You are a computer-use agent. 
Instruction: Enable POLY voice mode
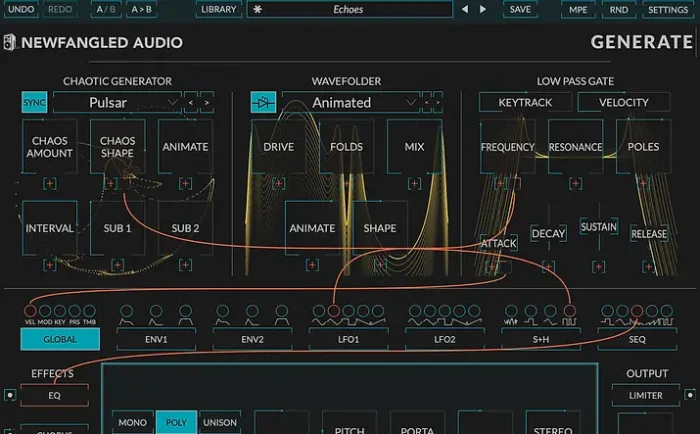click(x=176, y=423)
